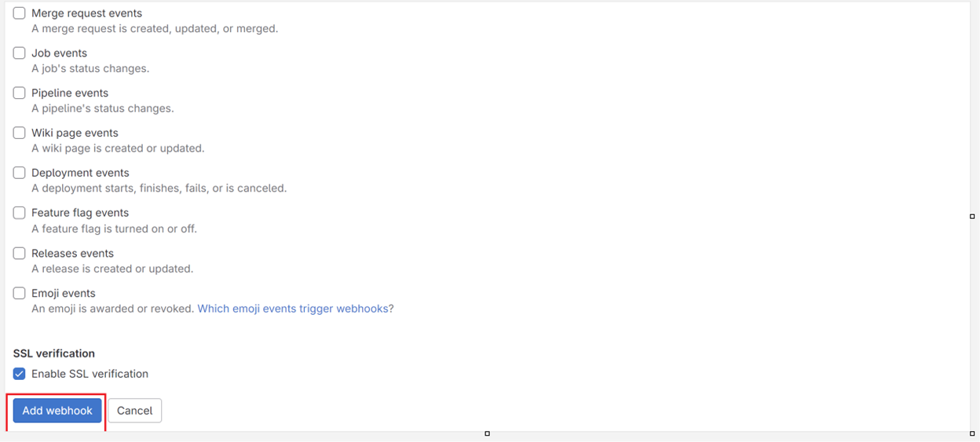980x442 pixels.
Task: Click the right-middle image resize handle
Action: (972, 216)
